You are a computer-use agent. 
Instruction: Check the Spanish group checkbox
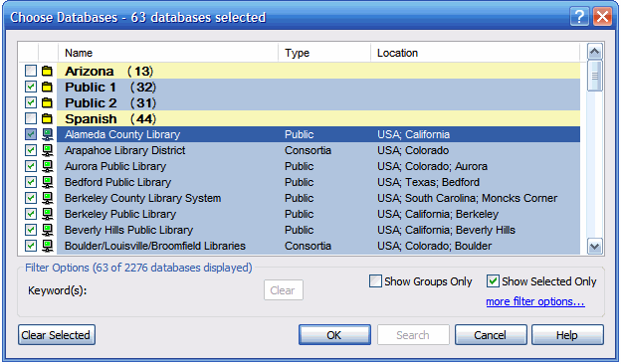pyautogui.click(x=31, y=118)
